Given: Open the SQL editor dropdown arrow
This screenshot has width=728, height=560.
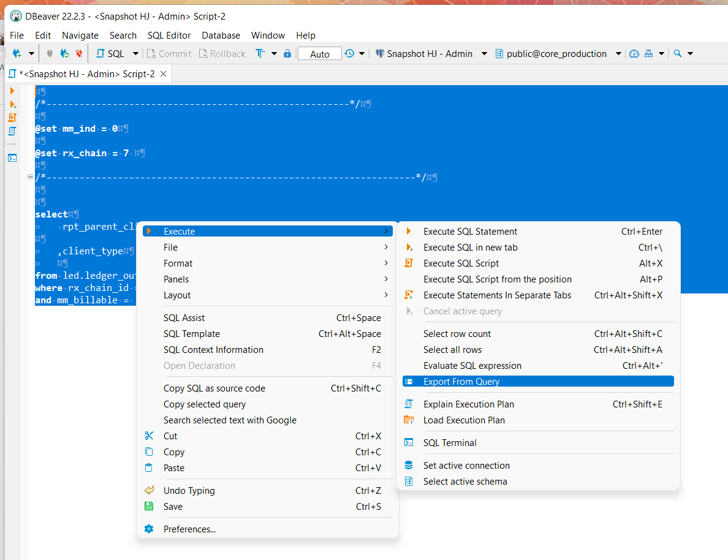Looking at the screenshot, I should point(136,53).
